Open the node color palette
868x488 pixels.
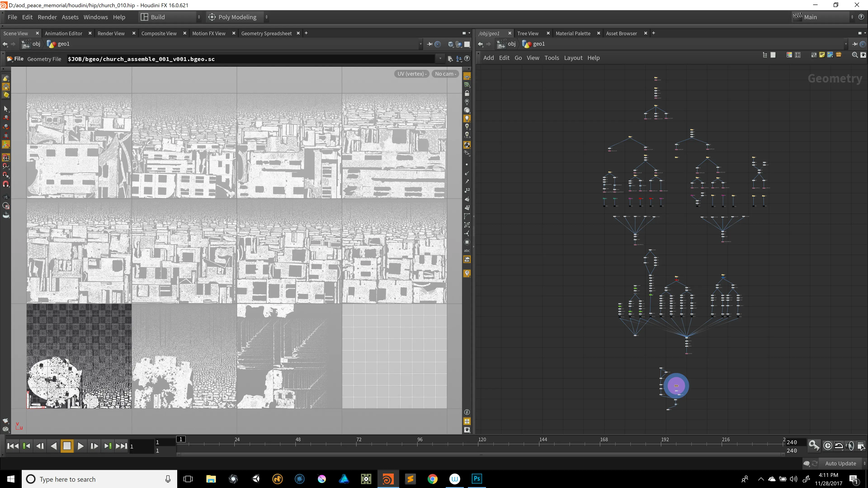(789, 55)
